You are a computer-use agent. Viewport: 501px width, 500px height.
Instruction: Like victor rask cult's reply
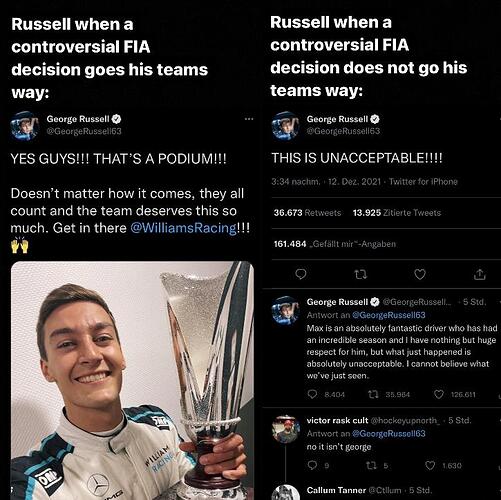click(x=430, y=465)
